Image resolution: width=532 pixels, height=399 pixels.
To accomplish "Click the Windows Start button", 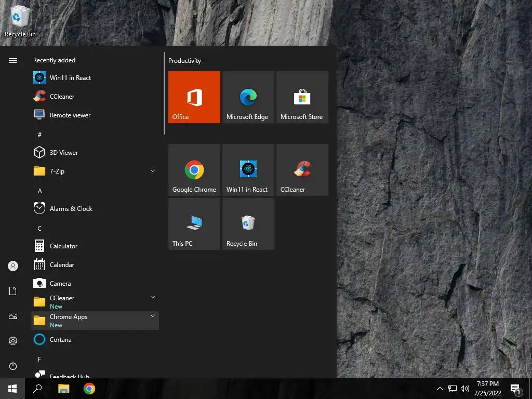I will [12, 389].
